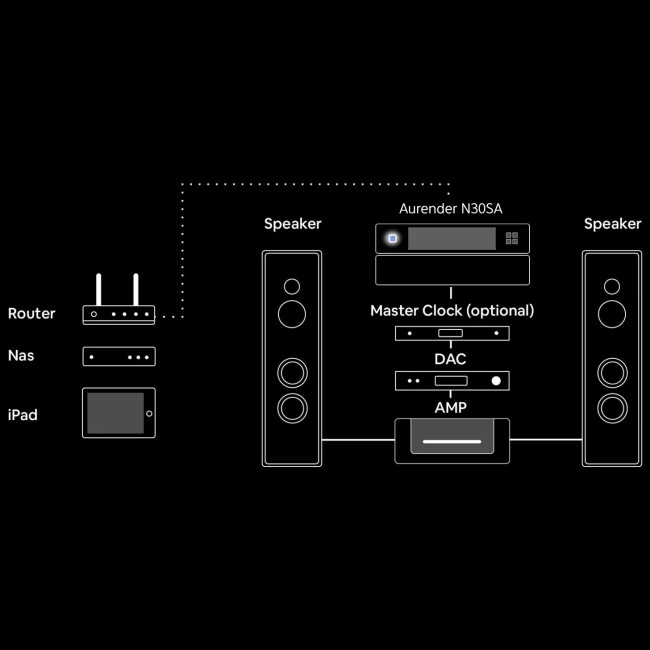Click the Router label text
This screenshot has height=650, width=650.
(x=32, y=313)
